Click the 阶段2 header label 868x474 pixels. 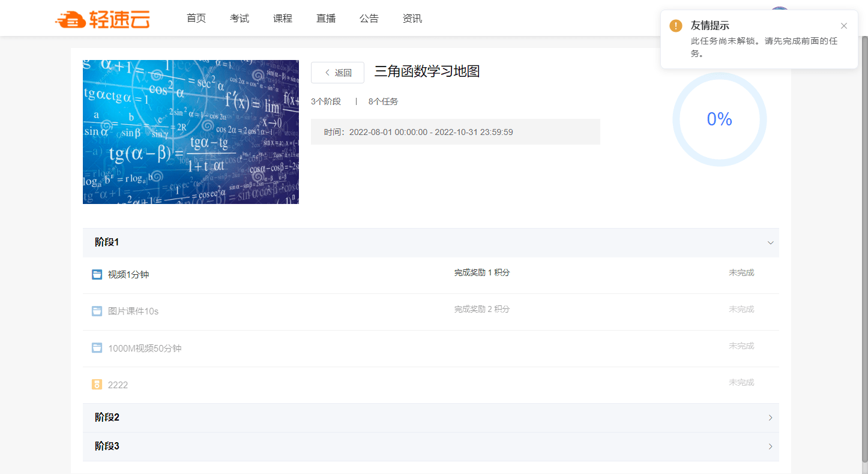[107, 417]
